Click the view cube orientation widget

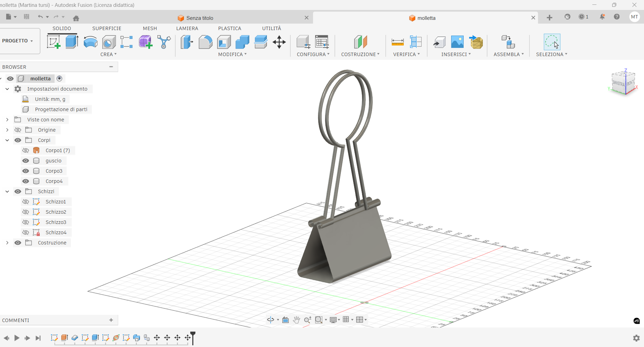(x=623, y=83)
